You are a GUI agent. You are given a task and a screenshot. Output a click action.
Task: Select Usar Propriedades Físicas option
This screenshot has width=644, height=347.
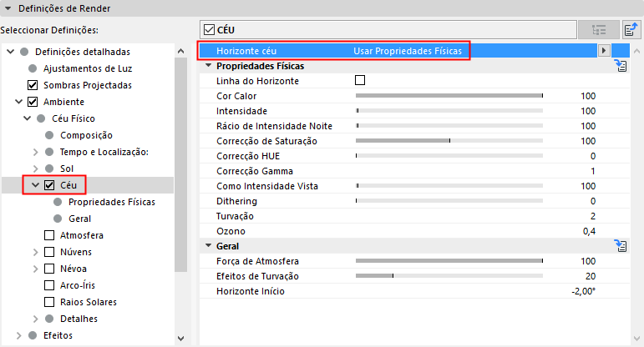[x=408, y=51]
